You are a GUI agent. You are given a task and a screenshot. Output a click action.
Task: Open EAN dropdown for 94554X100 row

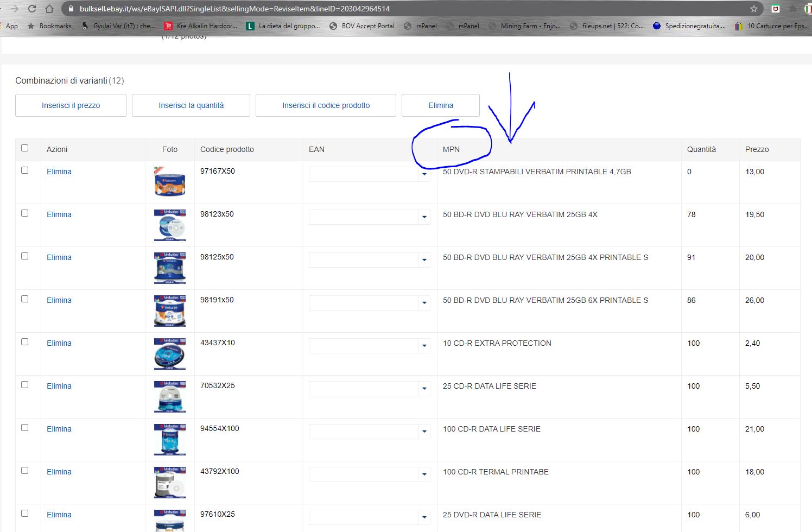[424, 432]
